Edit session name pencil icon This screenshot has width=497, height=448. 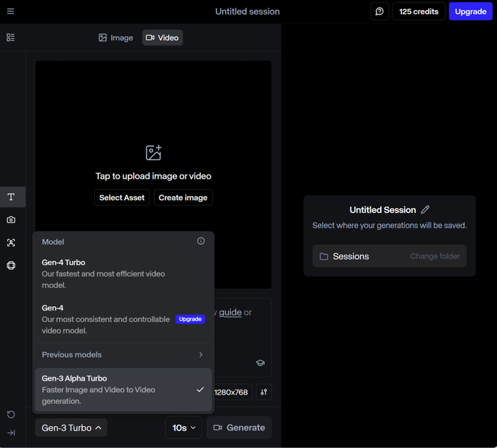pyautogui.click(x=425, y=209)
